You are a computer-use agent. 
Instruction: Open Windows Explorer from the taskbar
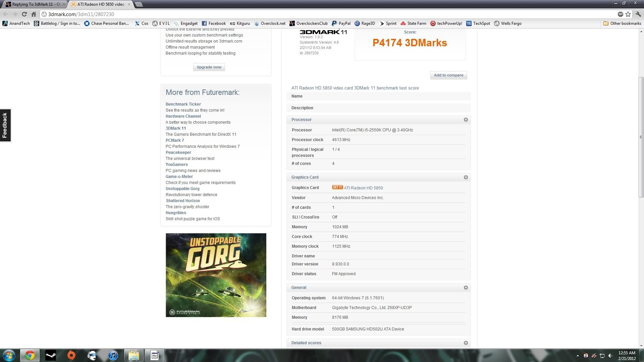pyautogui.click(x=134, y=355)
